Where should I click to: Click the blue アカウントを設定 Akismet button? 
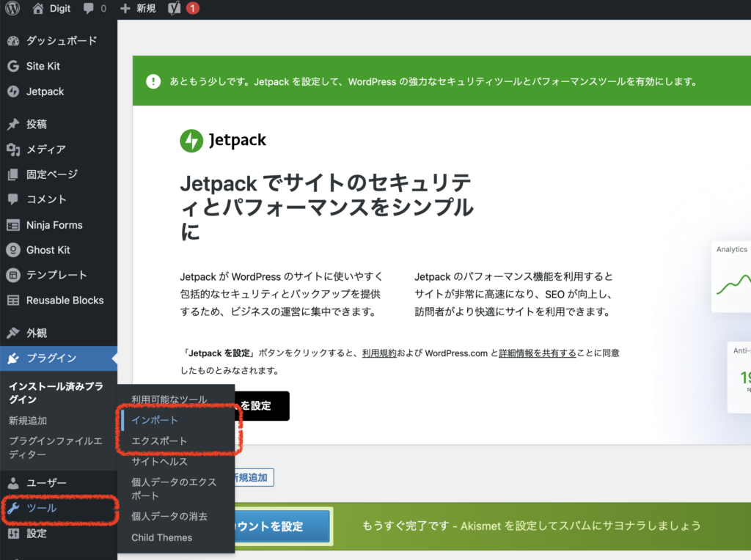tap(282, 526)
